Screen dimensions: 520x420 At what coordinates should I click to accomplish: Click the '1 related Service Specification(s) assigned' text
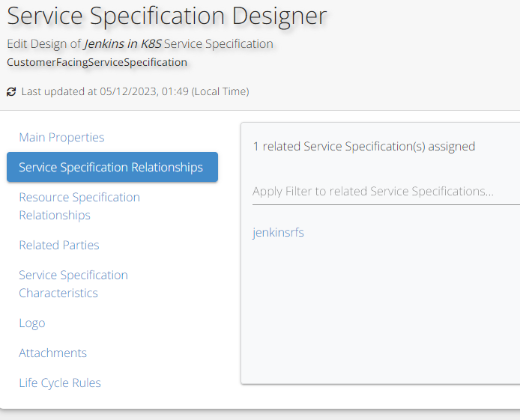pos(364,147)
